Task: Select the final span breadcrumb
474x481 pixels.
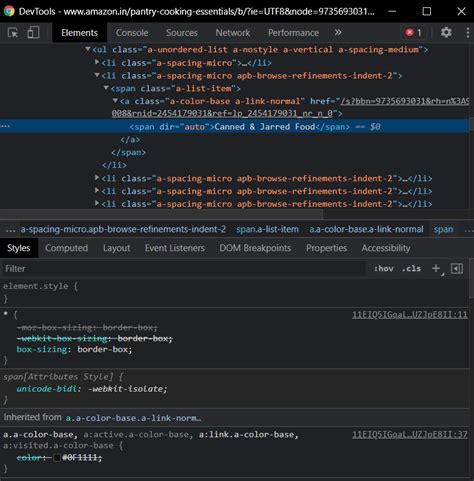Action: pyautogui.click(x=443, y=229)
